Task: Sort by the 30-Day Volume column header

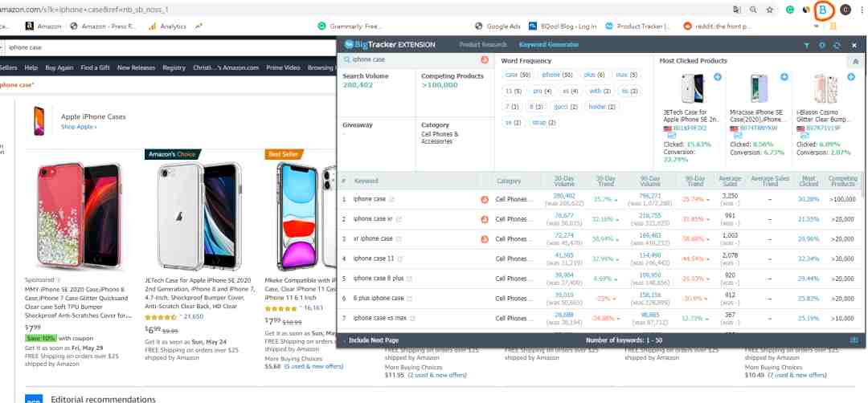Action: [x=564, y=181]
